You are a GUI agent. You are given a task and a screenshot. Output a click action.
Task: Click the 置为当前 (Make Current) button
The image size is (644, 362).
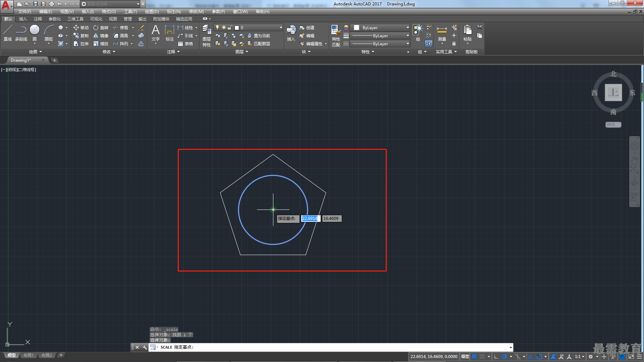pyautogui.click(x=259, y=36)
